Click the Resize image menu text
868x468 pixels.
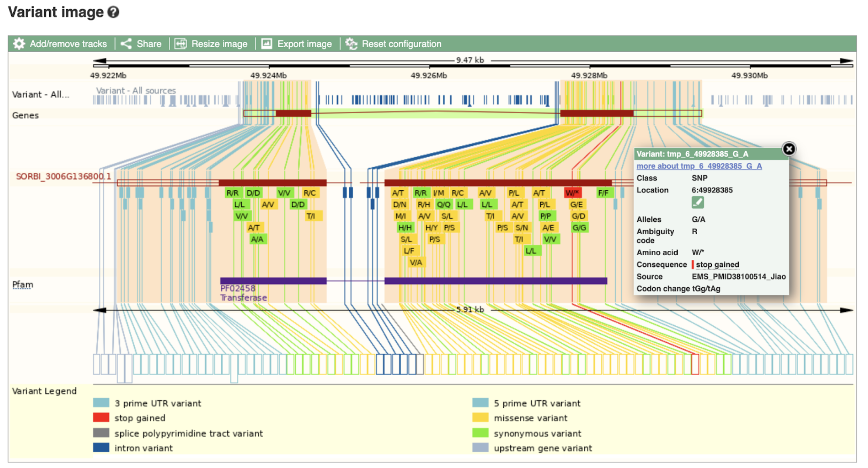coord(219,44)
